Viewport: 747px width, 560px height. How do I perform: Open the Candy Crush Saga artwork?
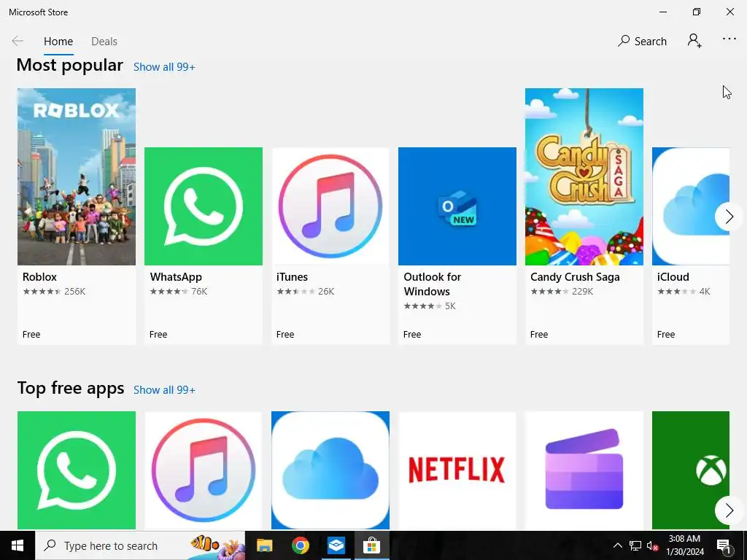(584, 176)
